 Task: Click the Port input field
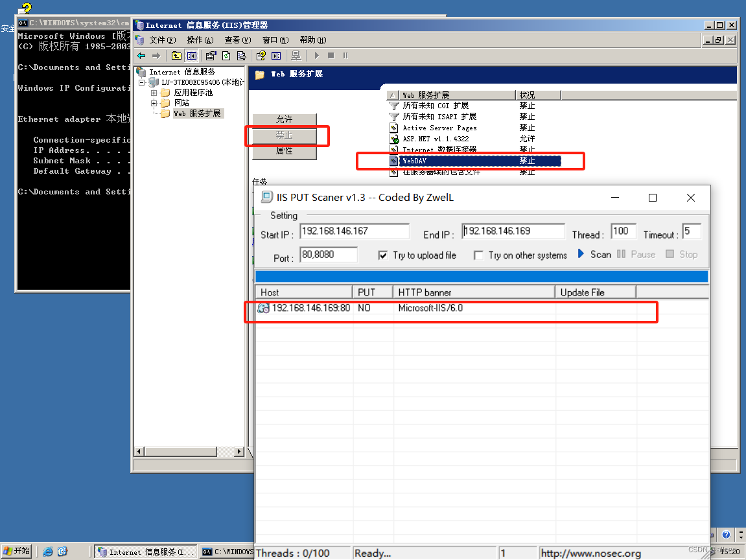tap(329, 255)
